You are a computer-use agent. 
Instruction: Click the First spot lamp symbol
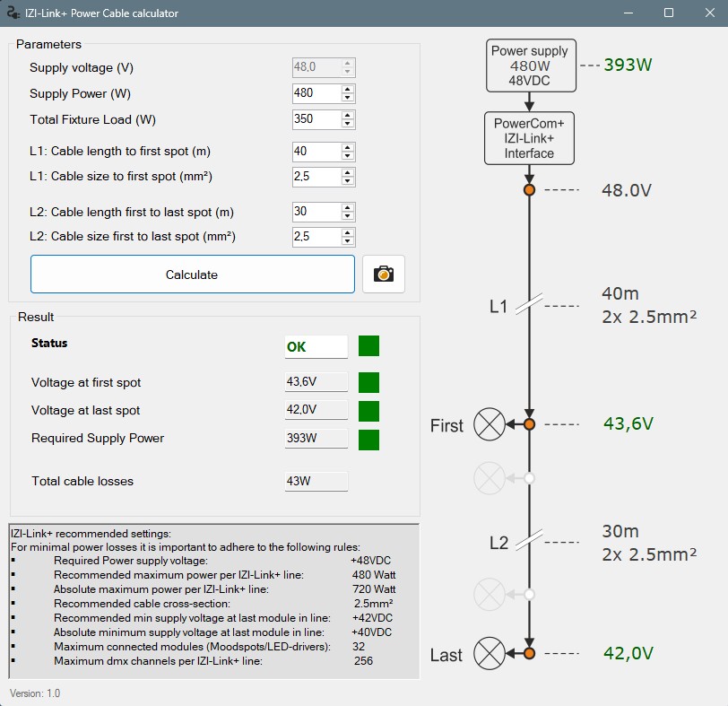[489, 424]
